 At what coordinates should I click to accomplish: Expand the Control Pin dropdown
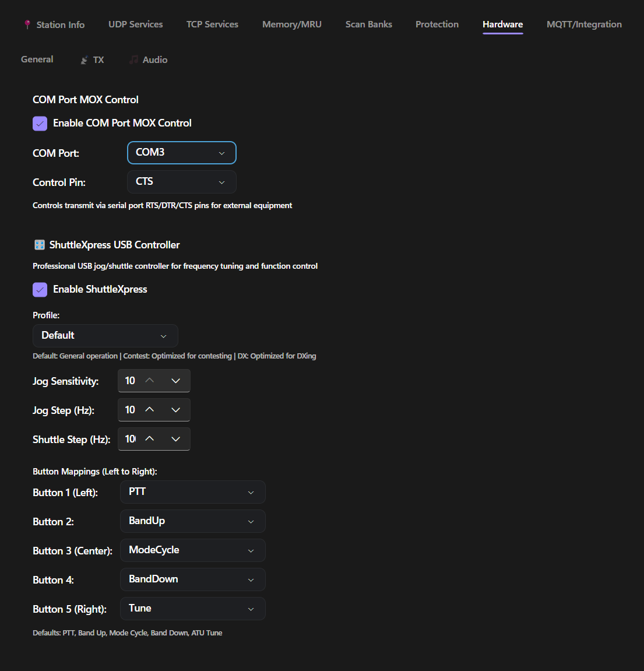coord(181,182)
